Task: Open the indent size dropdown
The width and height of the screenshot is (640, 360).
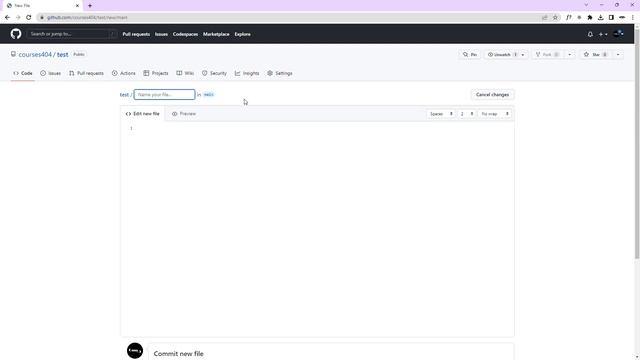Action: (467, 114)
